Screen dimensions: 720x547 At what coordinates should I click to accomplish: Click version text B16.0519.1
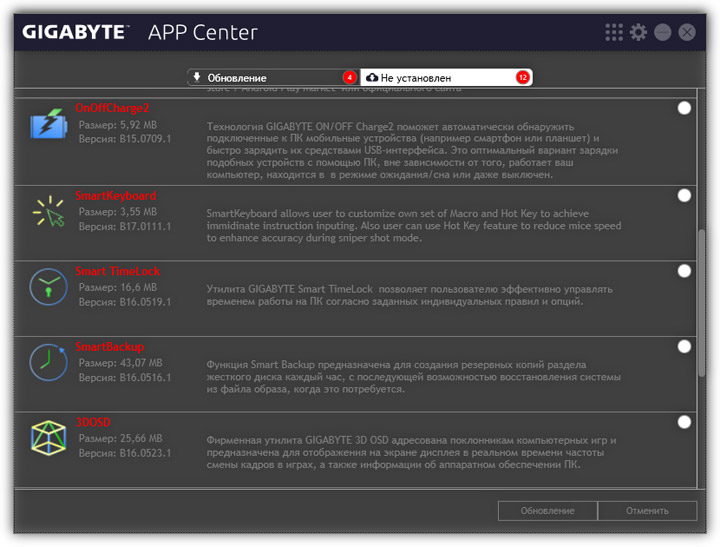click(x=145, y=302)
